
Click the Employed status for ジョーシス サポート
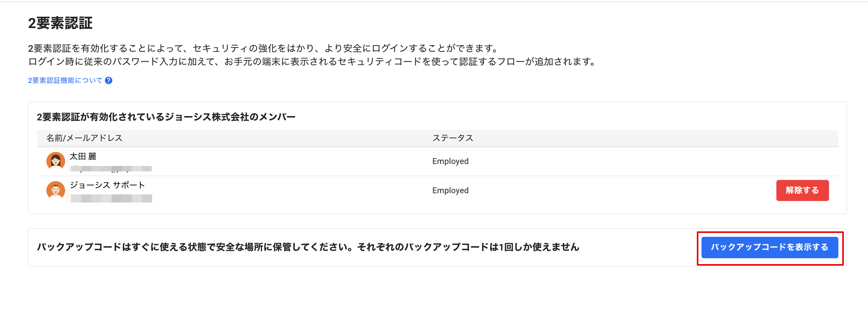[x=450, y=190]
